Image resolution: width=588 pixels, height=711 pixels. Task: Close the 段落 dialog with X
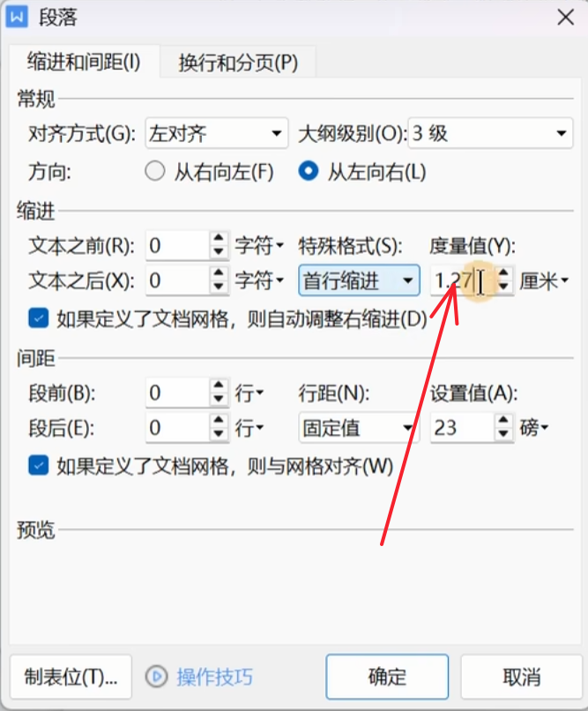565,18
